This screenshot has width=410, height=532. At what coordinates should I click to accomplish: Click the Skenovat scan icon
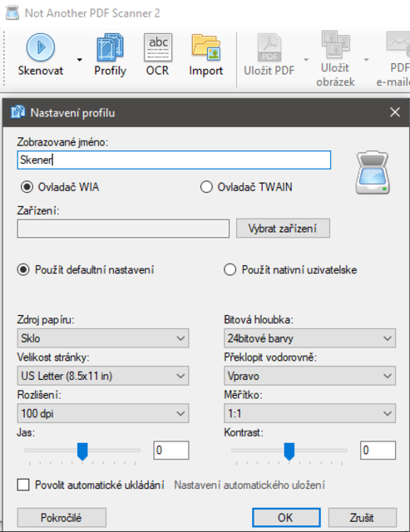point(41,47)
